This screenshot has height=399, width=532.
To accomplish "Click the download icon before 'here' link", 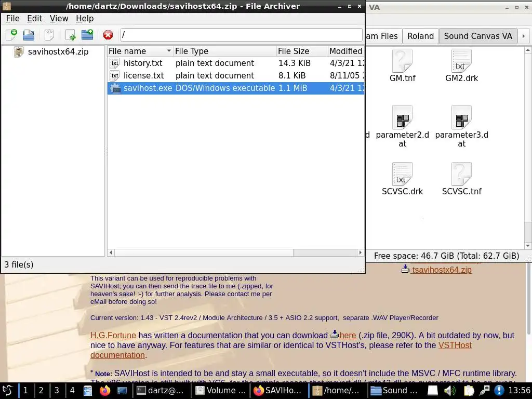I will (x=335, y=335).
